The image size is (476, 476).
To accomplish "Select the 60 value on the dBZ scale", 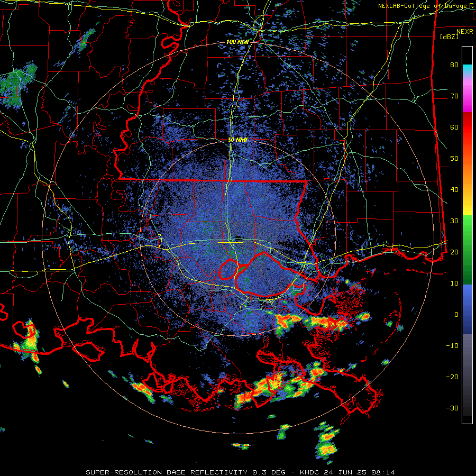I will pos(454,127).
